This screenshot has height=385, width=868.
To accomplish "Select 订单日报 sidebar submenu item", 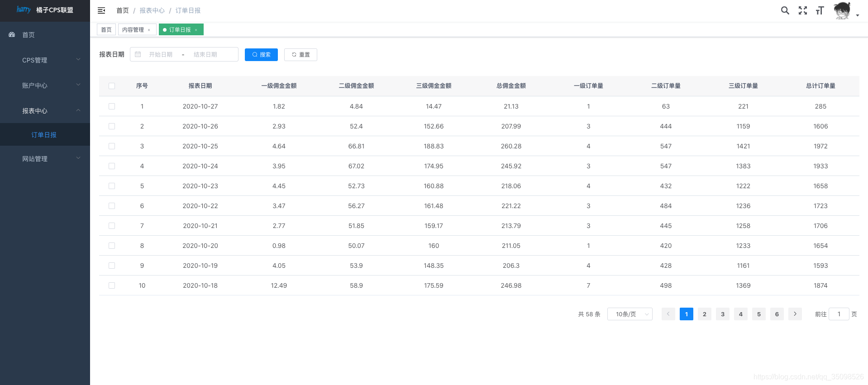I will coord(45,135).
